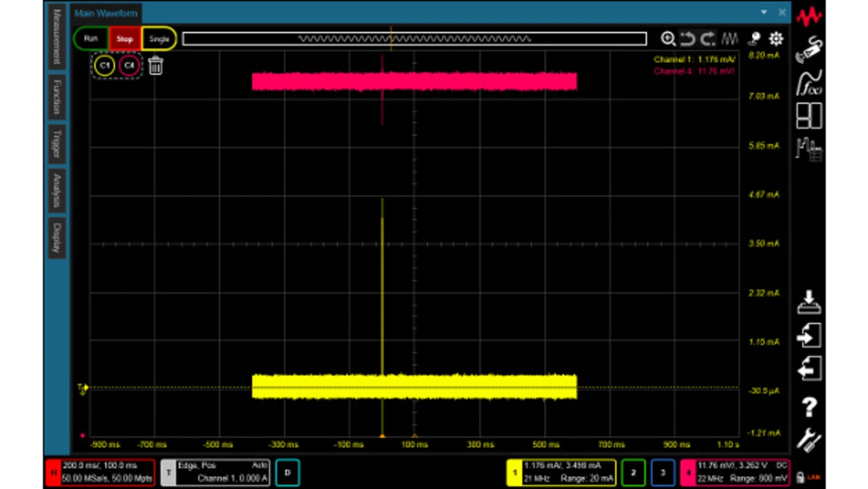Screen dimensions: 868x489
Task: Click the undo arrow icon
Action: (688, 39)
